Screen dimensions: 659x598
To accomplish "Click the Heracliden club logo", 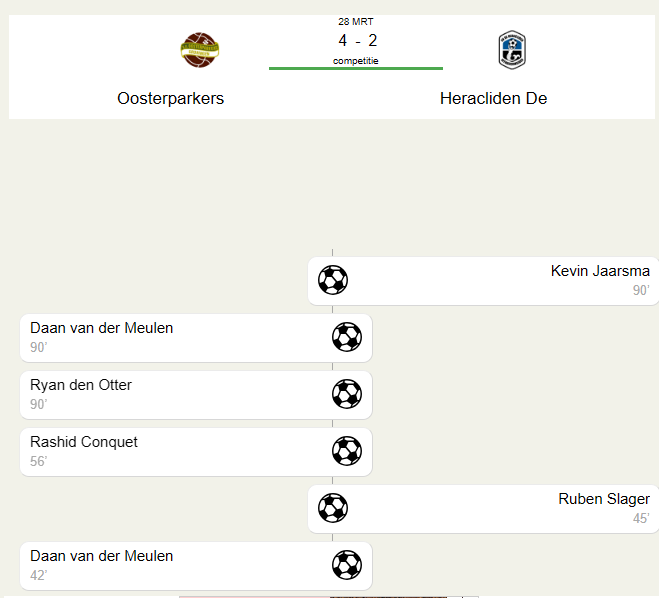I will pos(512,50).
